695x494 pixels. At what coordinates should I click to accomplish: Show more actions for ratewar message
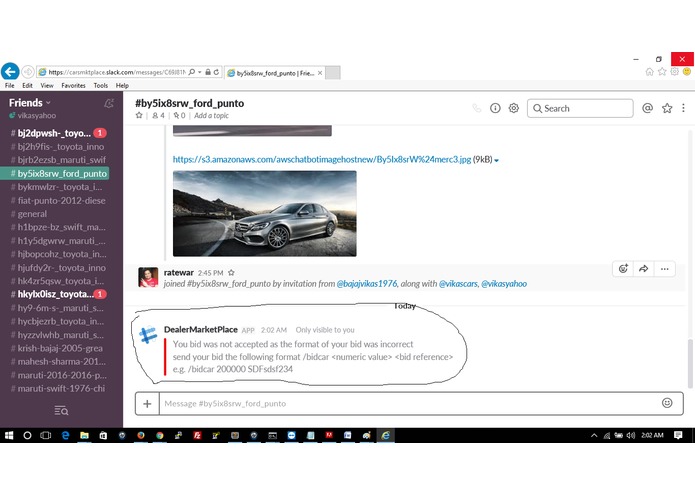point(664,269)
